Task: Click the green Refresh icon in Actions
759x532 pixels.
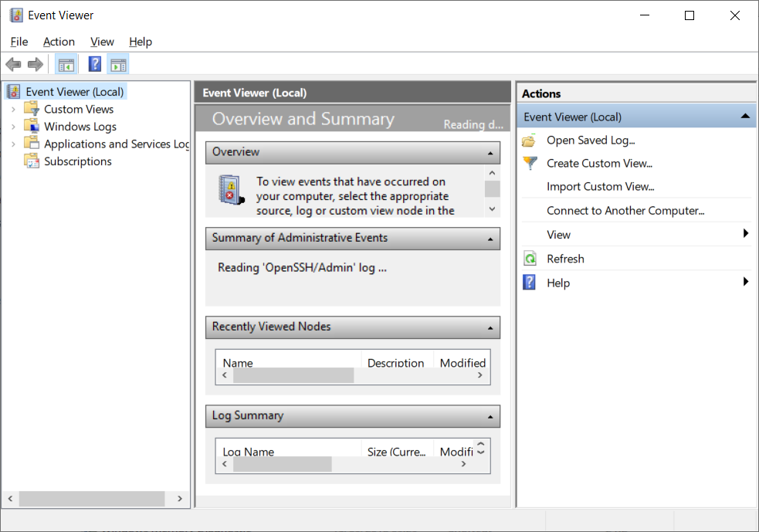Action: coord(530,259)
